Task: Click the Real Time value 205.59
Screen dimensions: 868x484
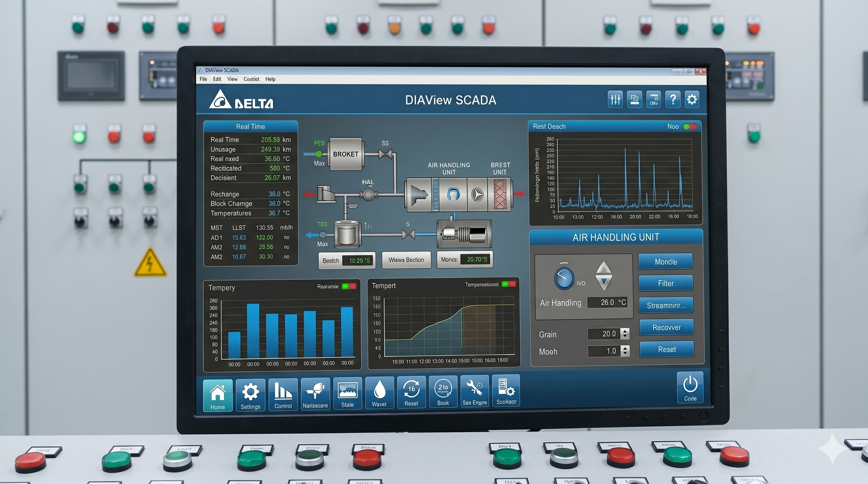Action: click(270, 140)
